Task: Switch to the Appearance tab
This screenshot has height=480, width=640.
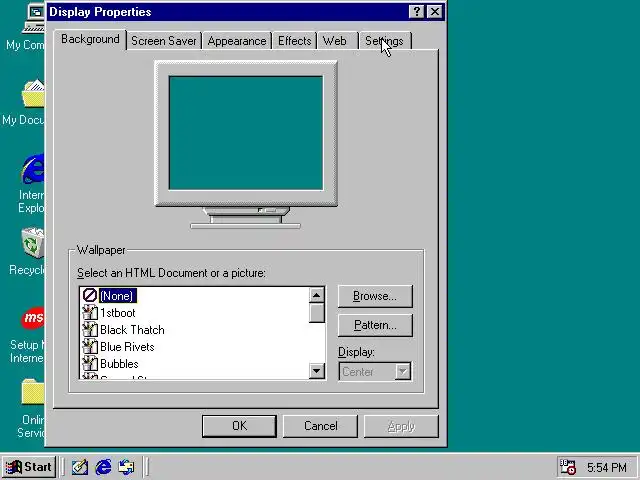Action: click(x=237, y=41)
